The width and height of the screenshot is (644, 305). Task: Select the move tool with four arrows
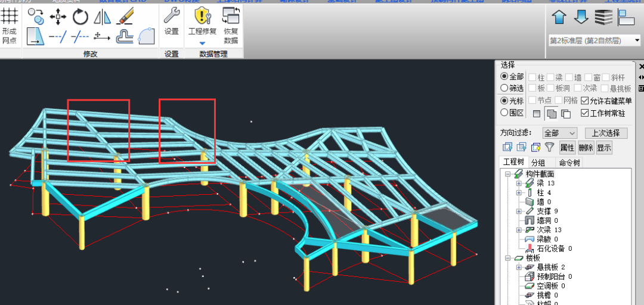tap(58, 17)
